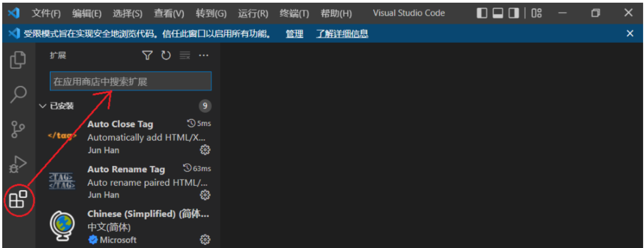
Task: Click the 5ms activation time label
Action: coord(200,124)
